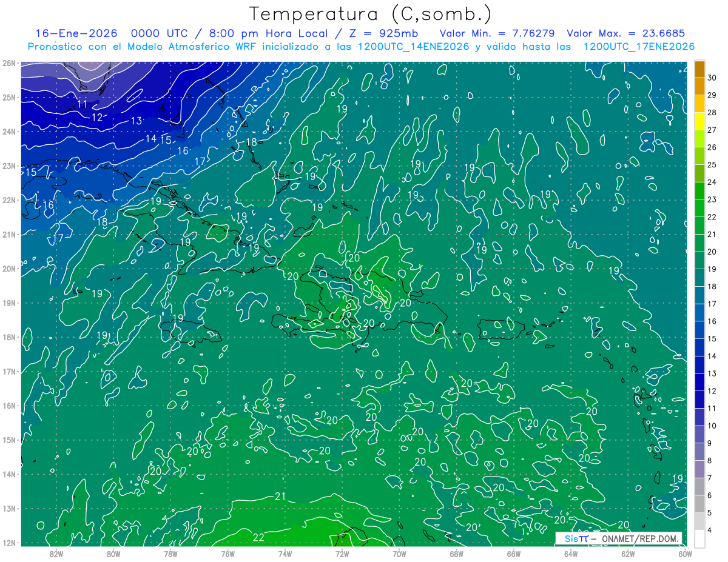Click 'Valor Min. = 7.76279' text
Screen dimensions: 728x562
497,33
